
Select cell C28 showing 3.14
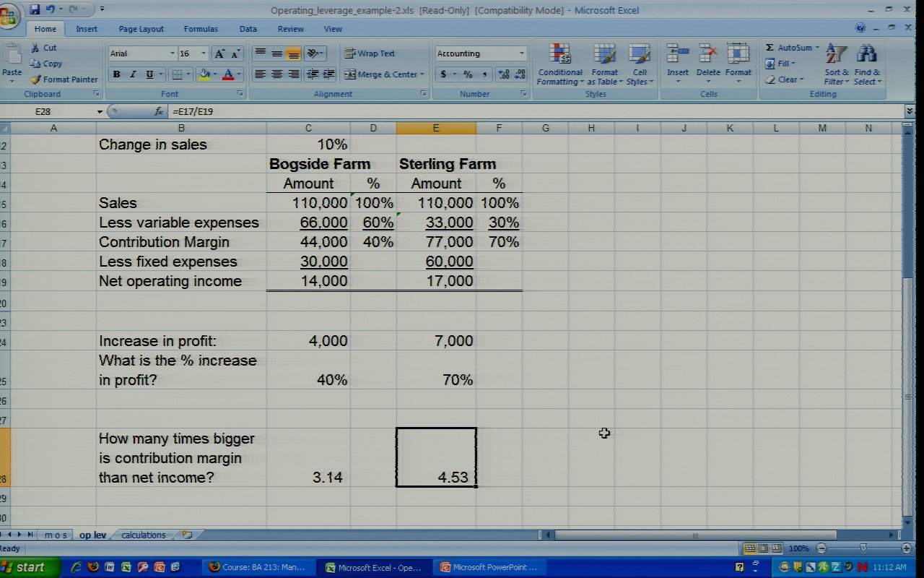[308, 478]
